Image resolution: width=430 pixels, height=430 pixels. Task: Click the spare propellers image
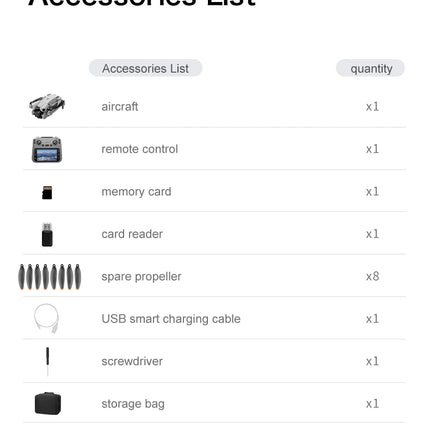[49, 277]
